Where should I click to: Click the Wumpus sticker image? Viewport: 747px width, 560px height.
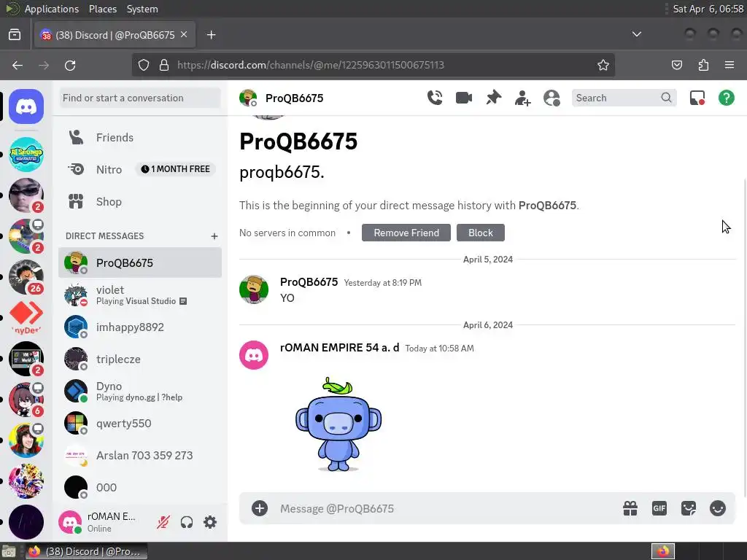[338, 424]
